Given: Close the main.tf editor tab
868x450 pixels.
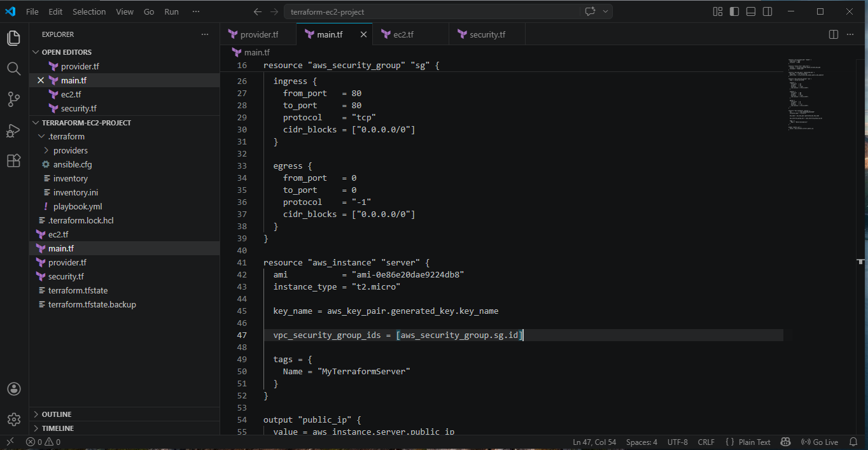Looking at the screenshot, I should (363, 34).
